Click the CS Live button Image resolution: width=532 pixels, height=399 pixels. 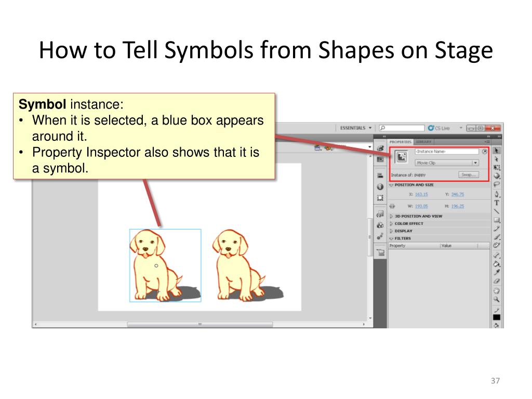[439, 128]
